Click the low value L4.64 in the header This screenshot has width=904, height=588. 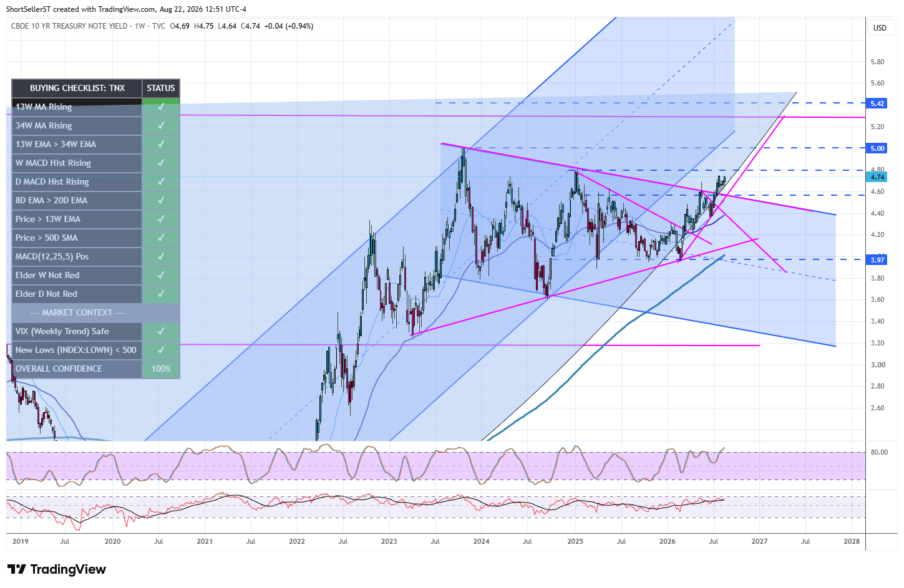point(227,26)
